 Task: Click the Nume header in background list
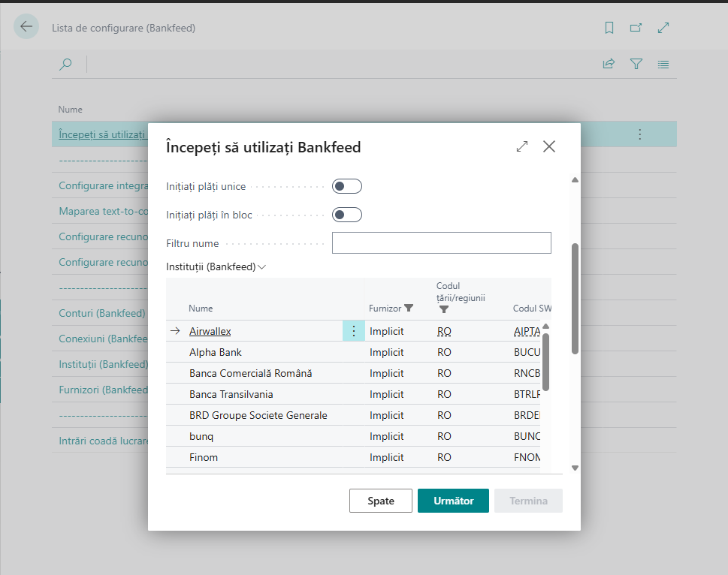[x=70, y=110]
